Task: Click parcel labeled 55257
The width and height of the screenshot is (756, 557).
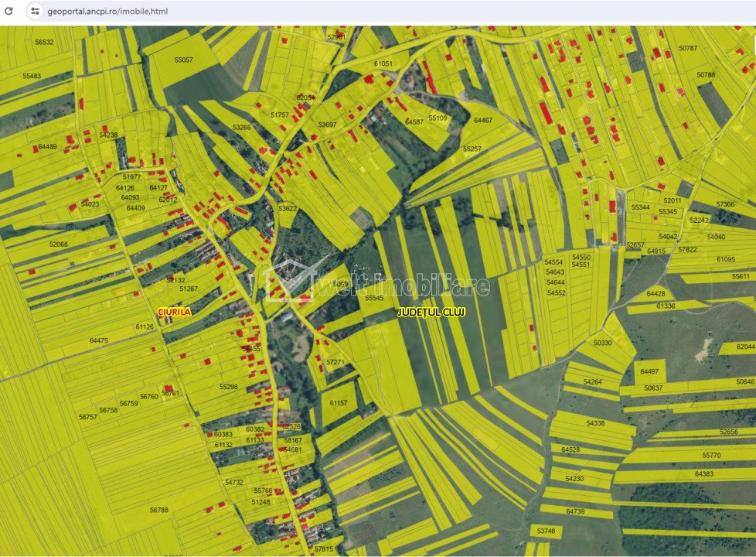Action: click(x=472, y=149)
